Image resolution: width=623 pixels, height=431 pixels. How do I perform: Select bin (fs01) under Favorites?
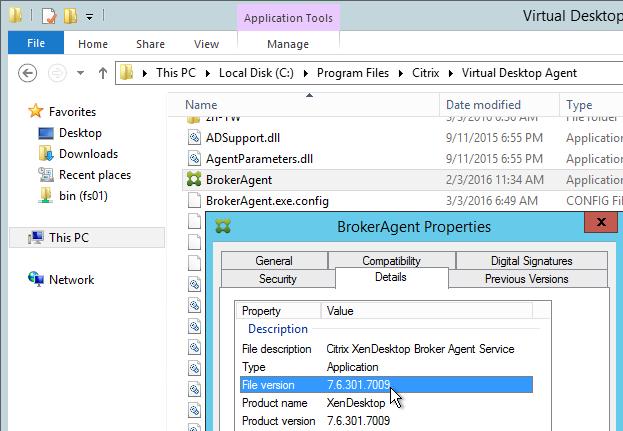click(x=83, y=196)
